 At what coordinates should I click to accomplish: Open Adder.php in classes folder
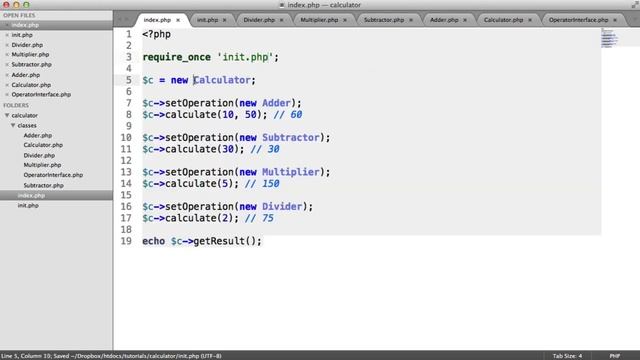coord(38,136)
